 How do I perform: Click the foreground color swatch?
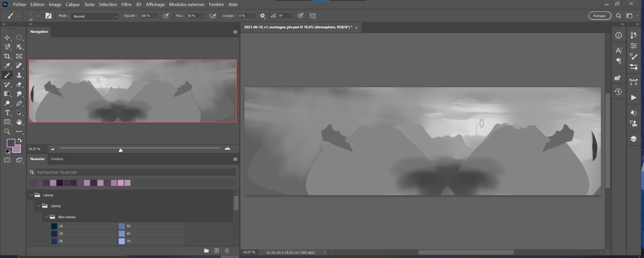11,143
